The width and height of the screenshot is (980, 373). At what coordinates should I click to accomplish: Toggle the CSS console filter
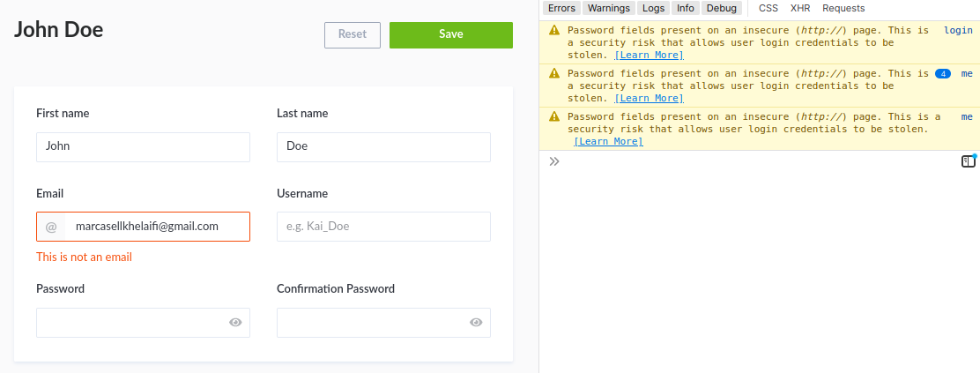(768, 8)
